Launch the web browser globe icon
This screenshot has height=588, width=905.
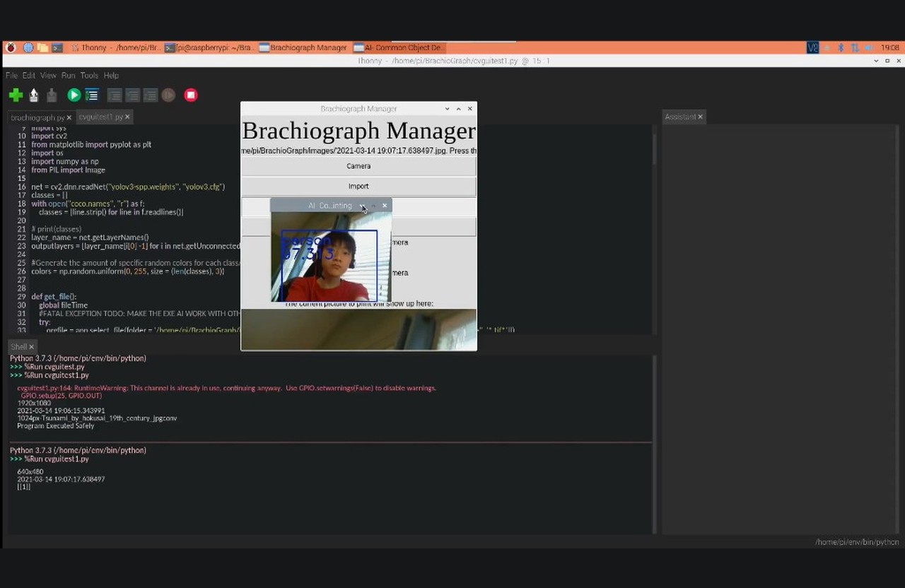[x=28, y=47]
